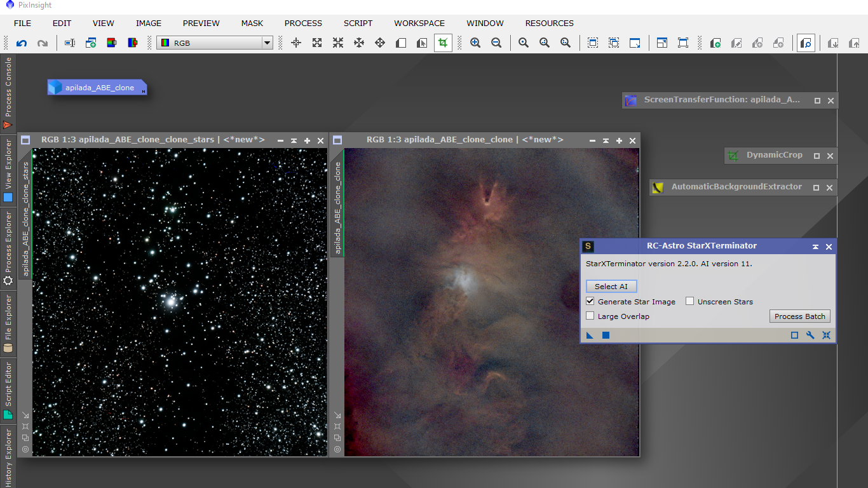Open the View Explorer side tab
Image resolution: width=868 pixels, height=488 pixels.
[x=8, y=170]
